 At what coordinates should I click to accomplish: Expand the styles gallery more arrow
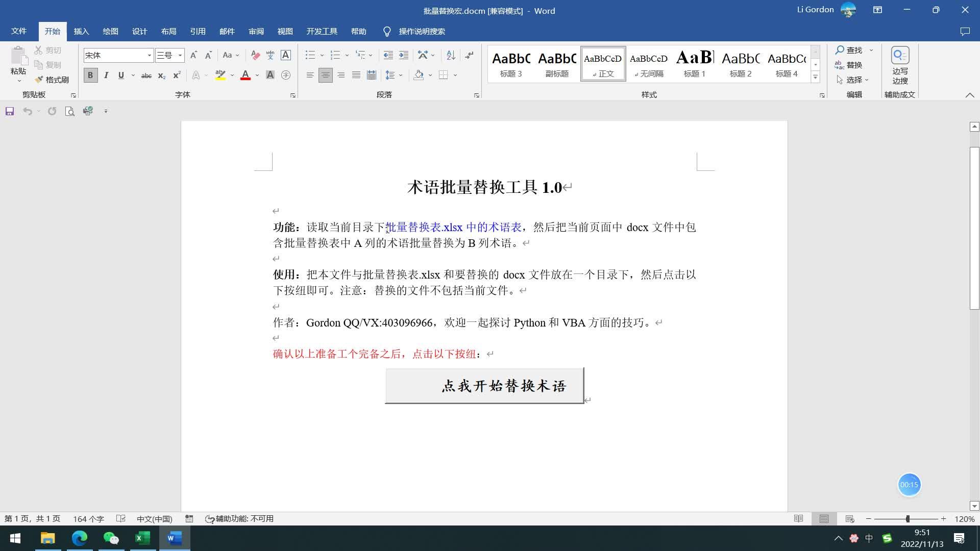click(815, 78)
